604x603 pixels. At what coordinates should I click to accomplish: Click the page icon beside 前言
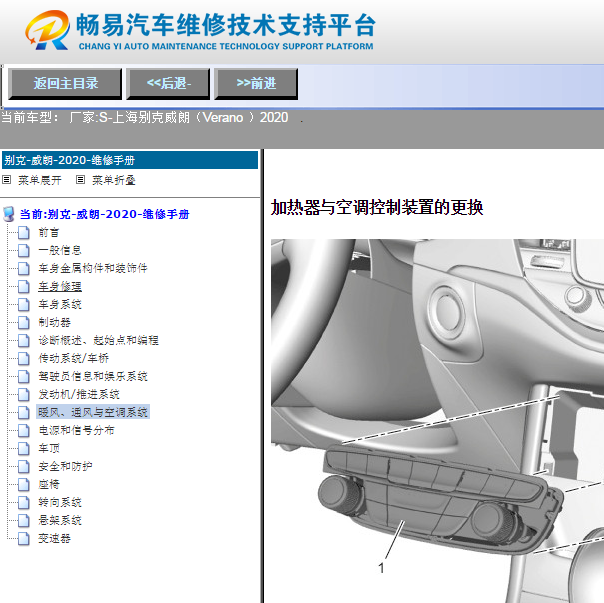click(23, 232)
